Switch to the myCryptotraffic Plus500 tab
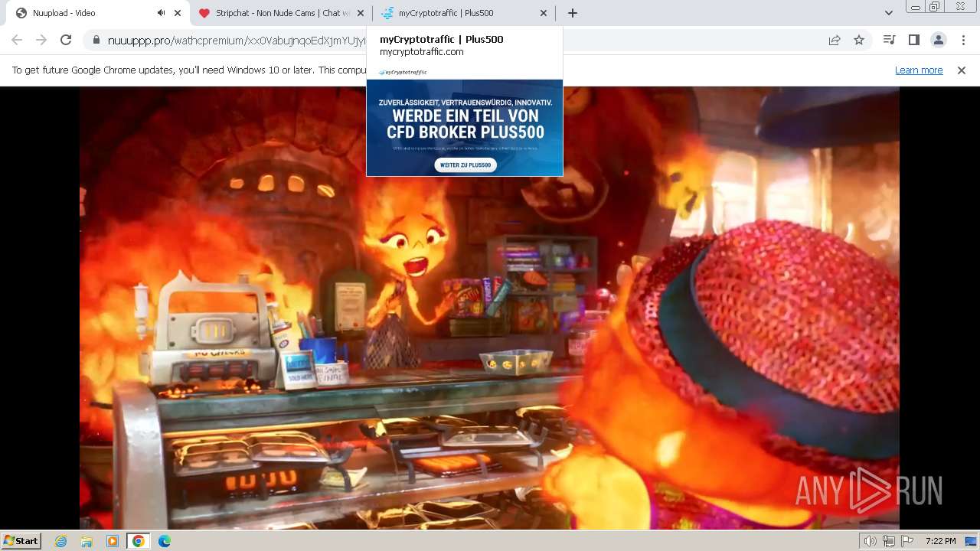The height and width of the screenshot is (551, 980). pyautogui.click(x=464, y=13)
